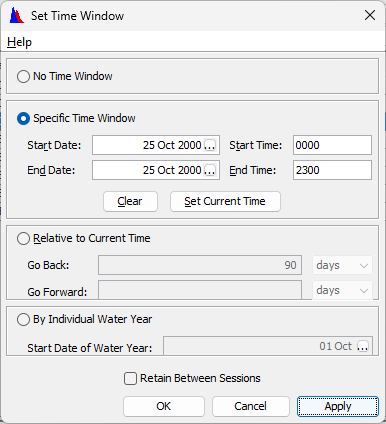
Task: Click the Clear button
Action: (x=130, y=201)
